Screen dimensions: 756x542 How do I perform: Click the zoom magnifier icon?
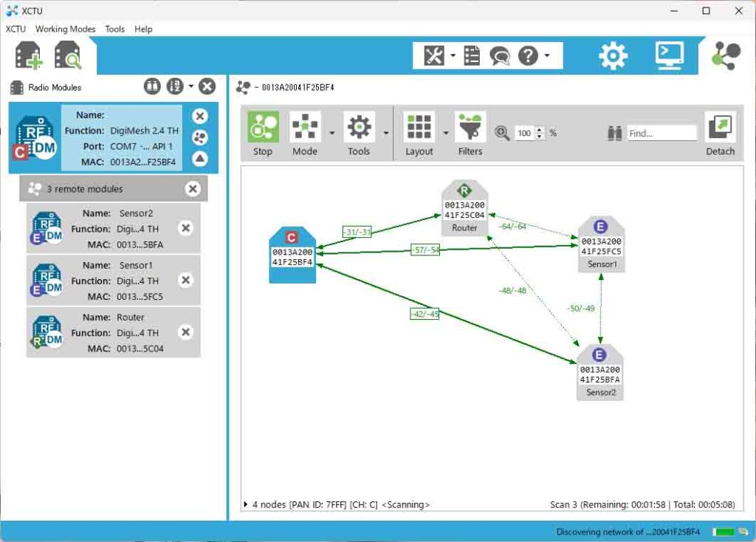502,133
